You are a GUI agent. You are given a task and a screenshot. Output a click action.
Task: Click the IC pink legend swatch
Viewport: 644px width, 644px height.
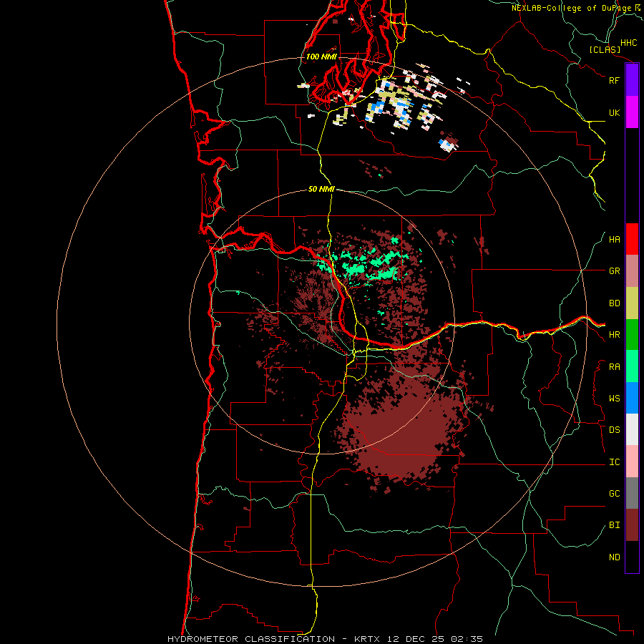632,462
